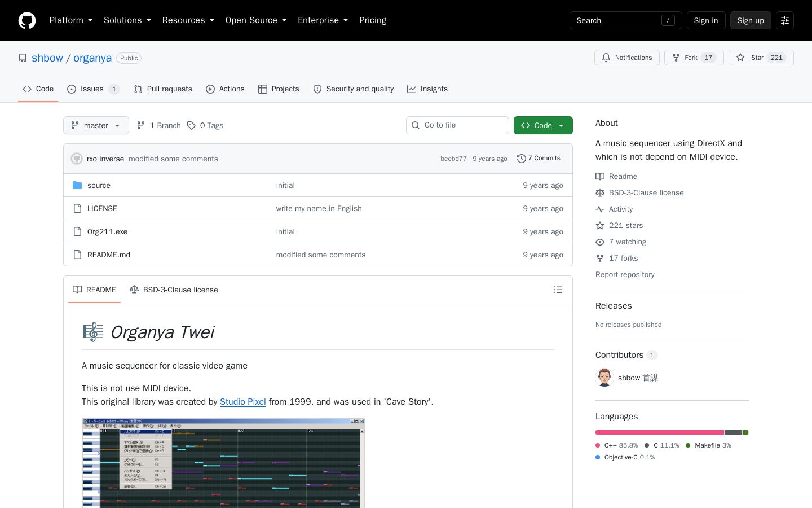Click the fork icon beside 17 forks
812x508 pixels.
(x=600, y=259)
